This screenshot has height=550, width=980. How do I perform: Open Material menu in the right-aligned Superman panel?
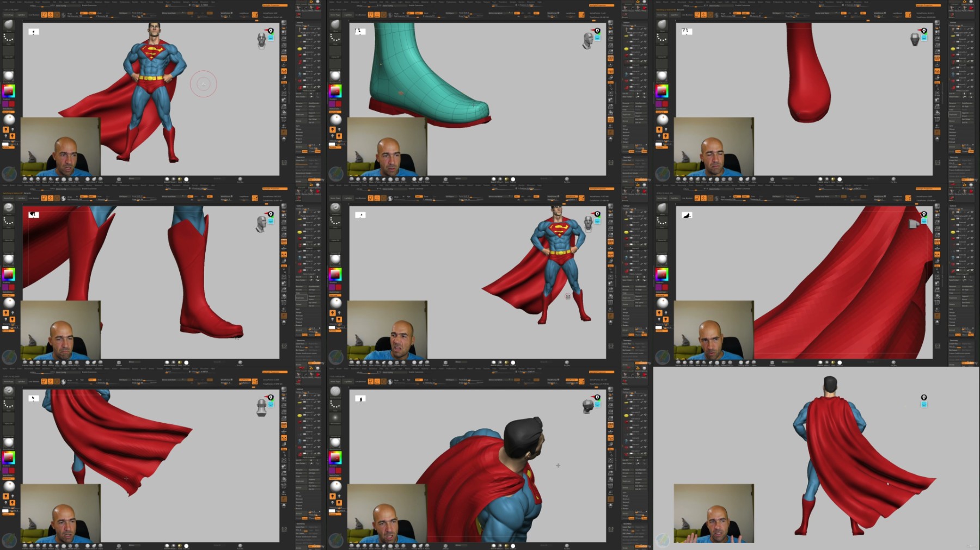point(424,186)
